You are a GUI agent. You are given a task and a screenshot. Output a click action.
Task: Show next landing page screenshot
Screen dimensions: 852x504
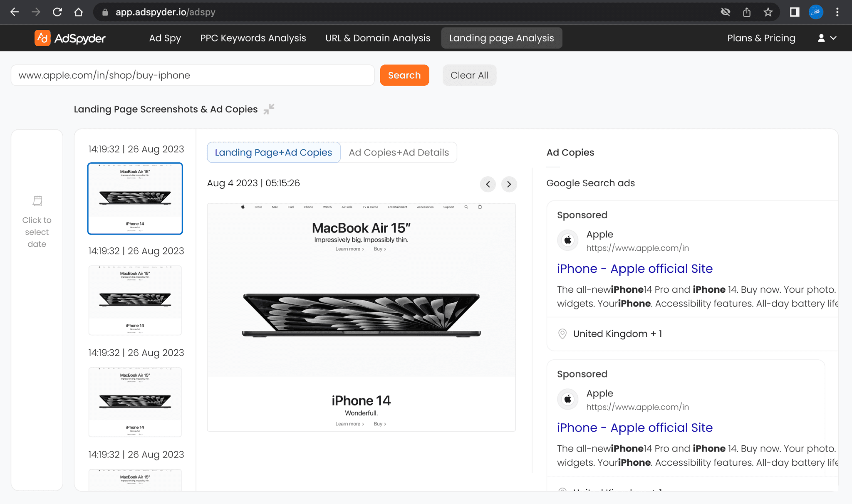[x=509, y=184]
